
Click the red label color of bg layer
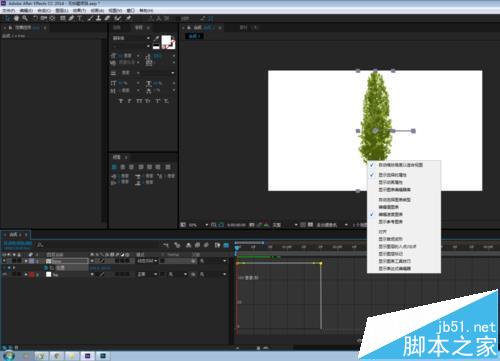point(32,274)
